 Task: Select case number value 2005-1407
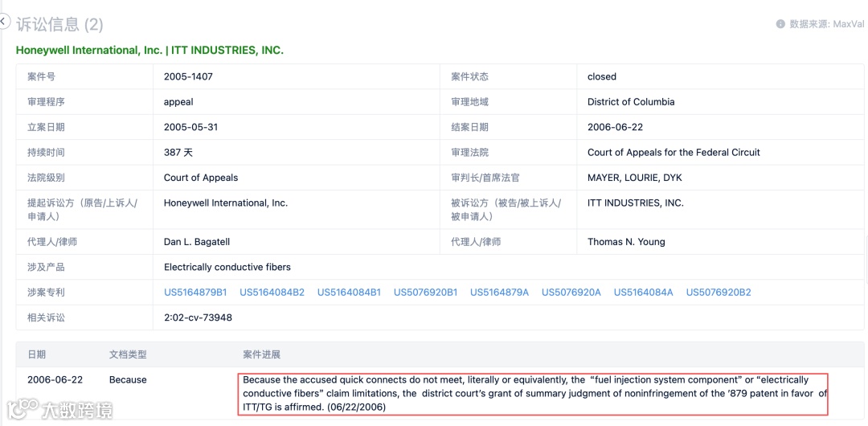[x=188, y=76]
